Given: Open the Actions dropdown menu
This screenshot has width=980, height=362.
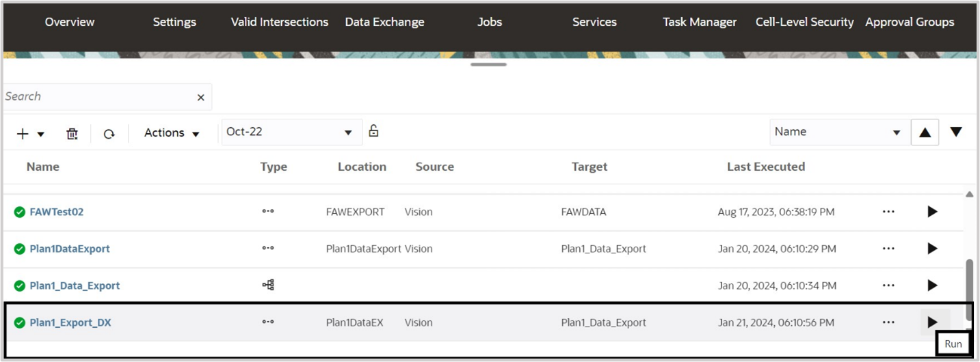Looking at the screenshot, I should tap(172, 133).
